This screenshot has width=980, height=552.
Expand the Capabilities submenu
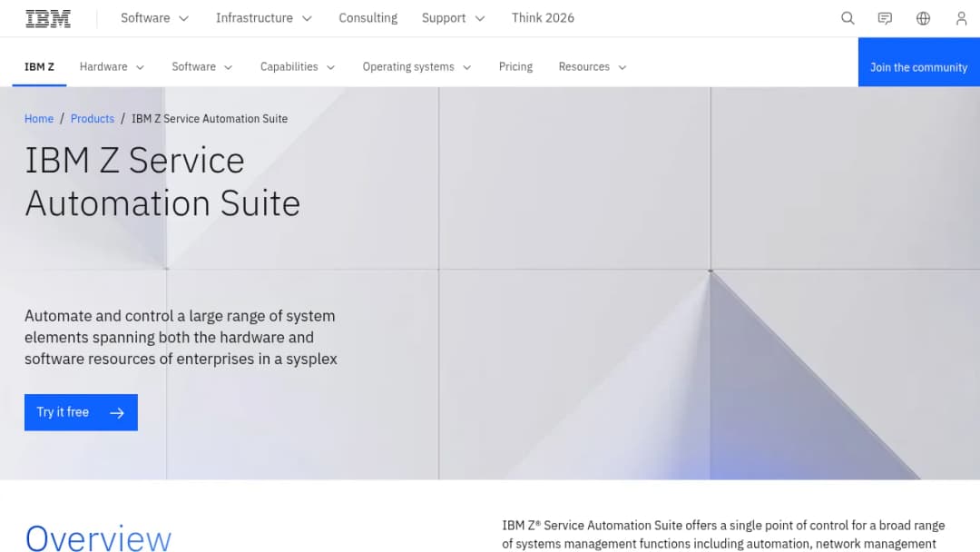[x=298, y=67]
